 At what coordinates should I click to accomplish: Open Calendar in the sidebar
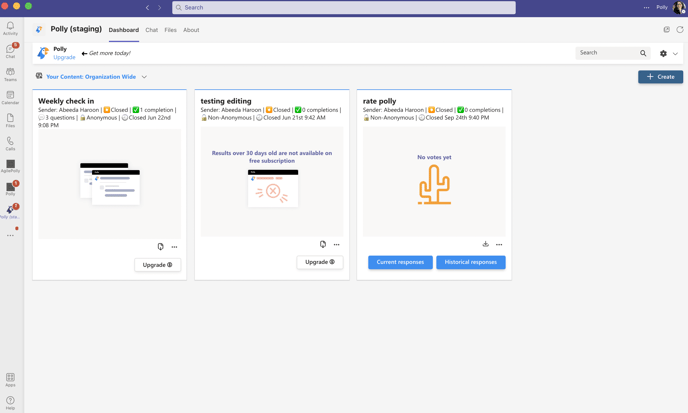point(10,97)
